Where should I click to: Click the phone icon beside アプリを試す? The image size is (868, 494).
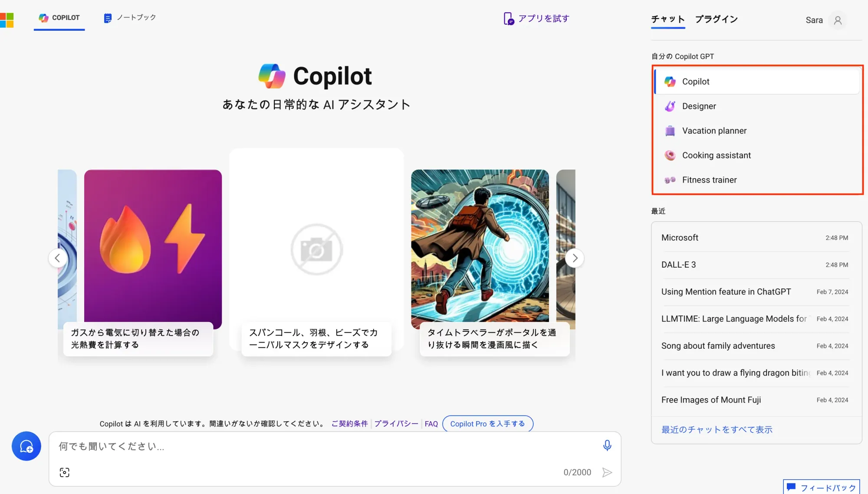tap(509, 19)
